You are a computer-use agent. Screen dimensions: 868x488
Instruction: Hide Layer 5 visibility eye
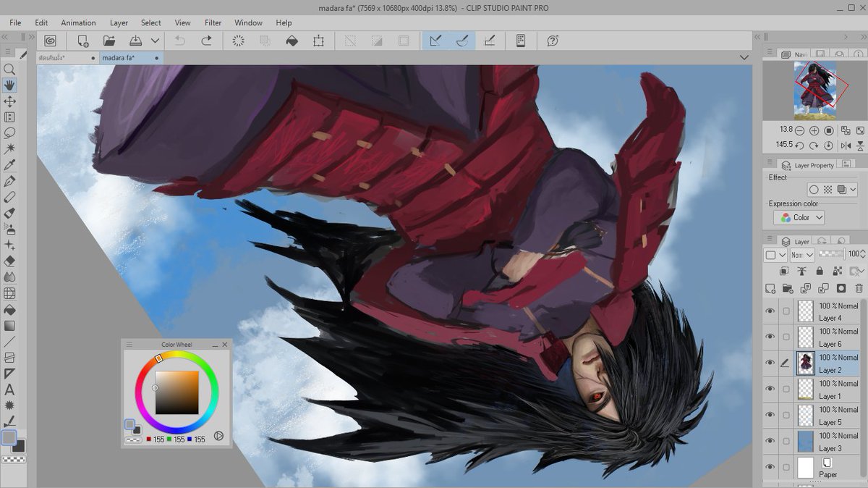point(770,416)
